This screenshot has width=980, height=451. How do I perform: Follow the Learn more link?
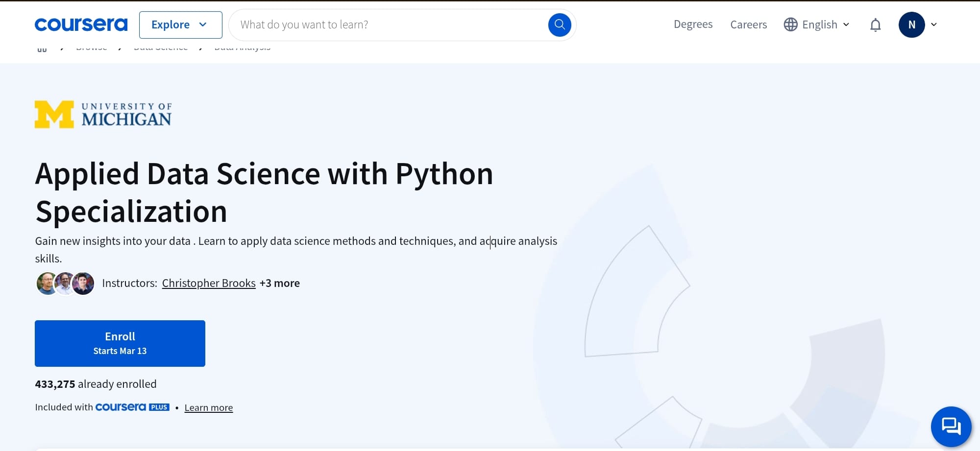tap(209, 407)
